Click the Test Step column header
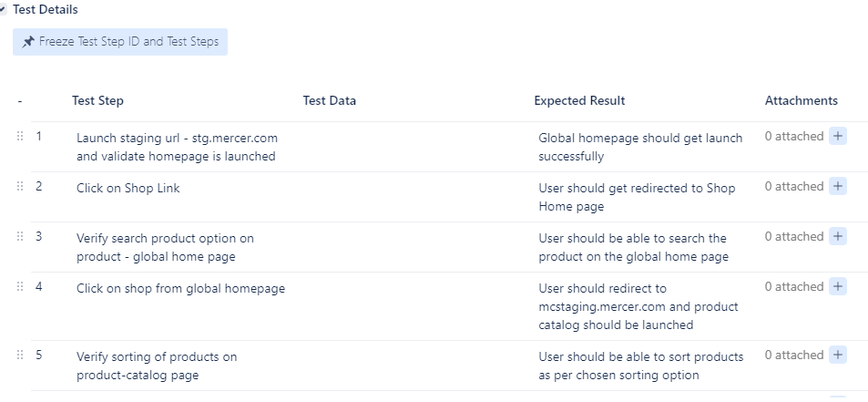The image size is (868, 402). pos(97,100)
